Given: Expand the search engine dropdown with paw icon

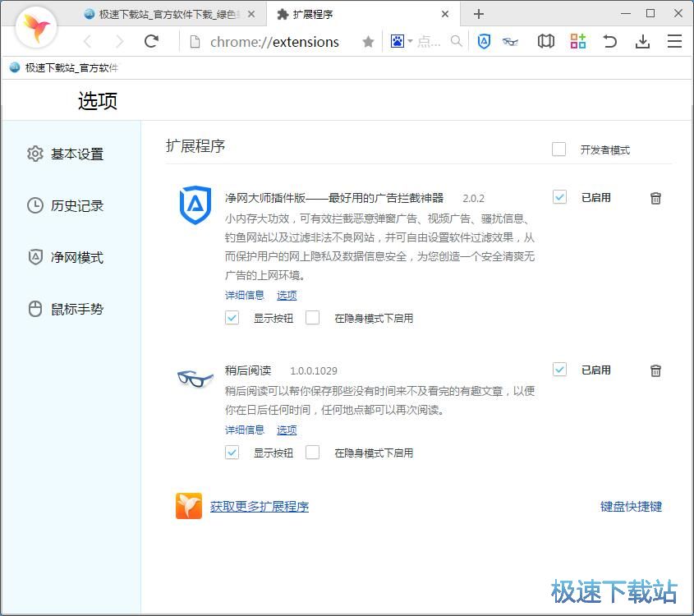Looking at the screenshot, I should pos(401,42).
